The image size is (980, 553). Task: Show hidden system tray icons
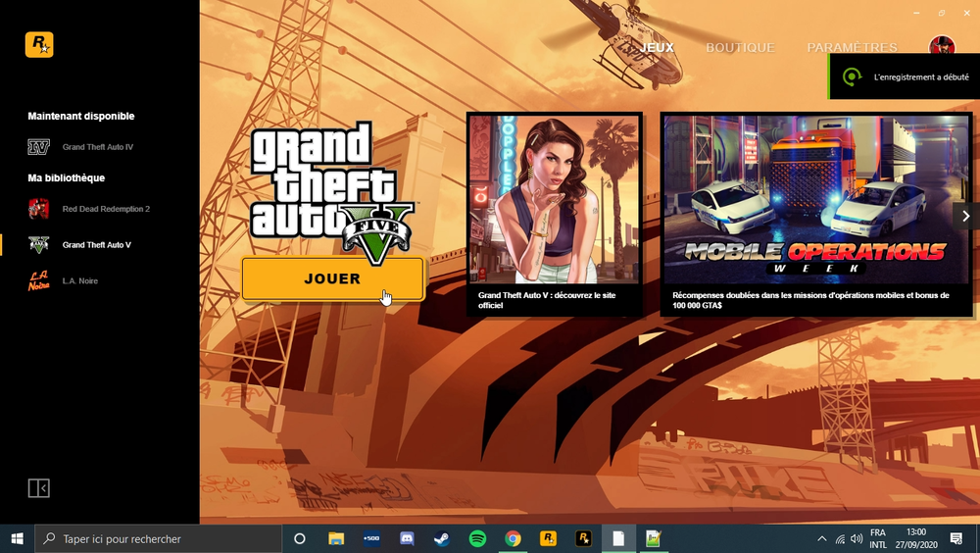(x=822, y=538)
